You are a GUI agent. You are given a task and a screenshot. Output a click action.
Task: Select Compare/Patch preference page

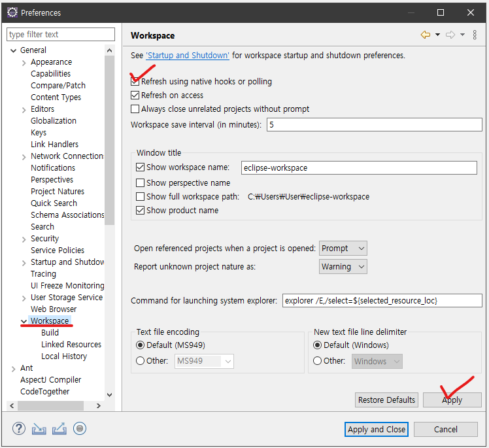coord(58,86)
